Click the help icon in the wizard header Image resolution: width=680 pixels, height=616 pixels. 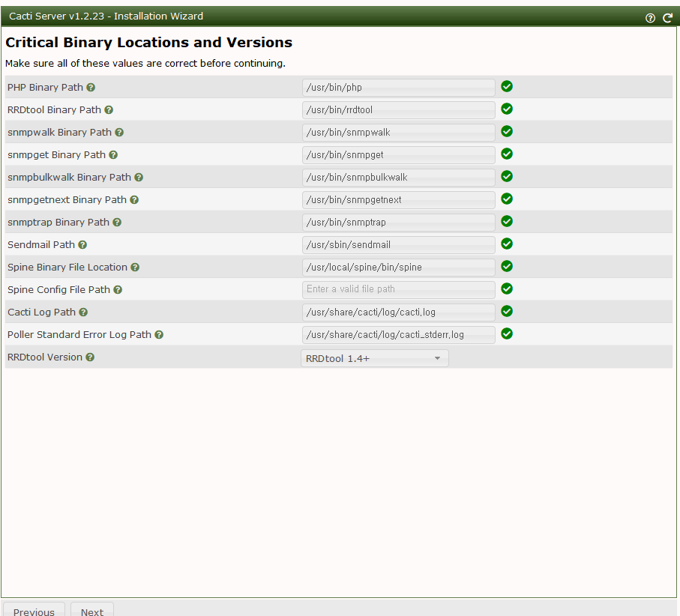[x=650, y=18]
